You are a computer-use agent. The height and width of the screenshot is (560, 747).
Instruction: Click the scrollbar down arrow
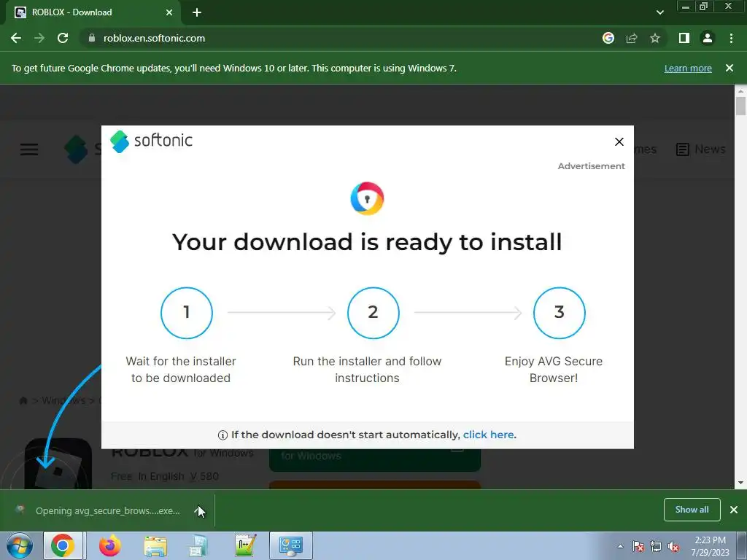click(x=740, y=483)
